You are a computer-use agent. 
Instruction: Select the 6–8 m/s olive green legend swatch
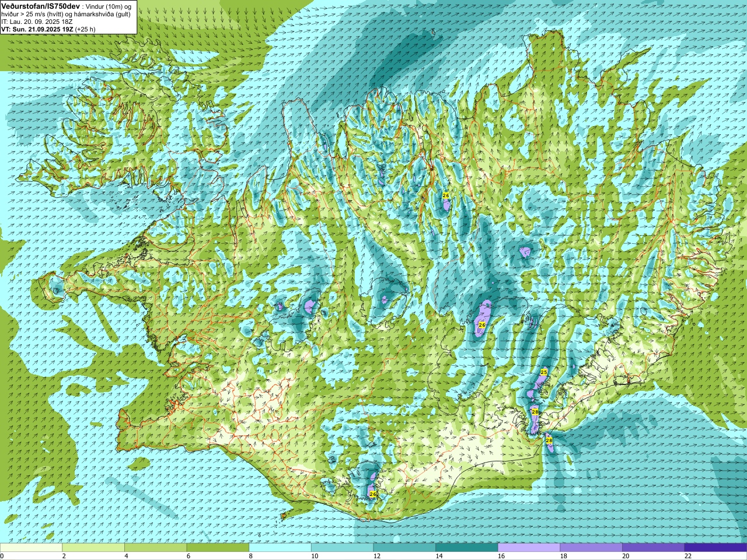218,547
